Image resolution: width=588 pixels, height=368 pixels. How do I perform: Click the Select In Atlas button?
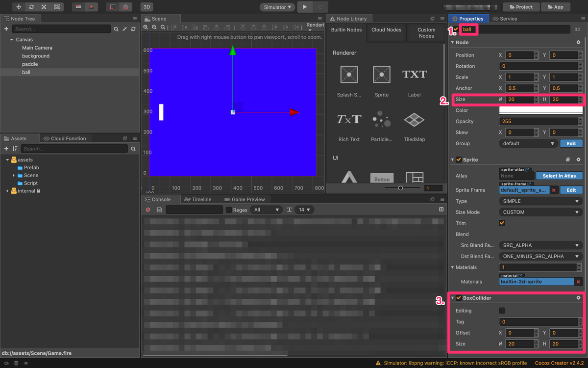tap(559, 176)
